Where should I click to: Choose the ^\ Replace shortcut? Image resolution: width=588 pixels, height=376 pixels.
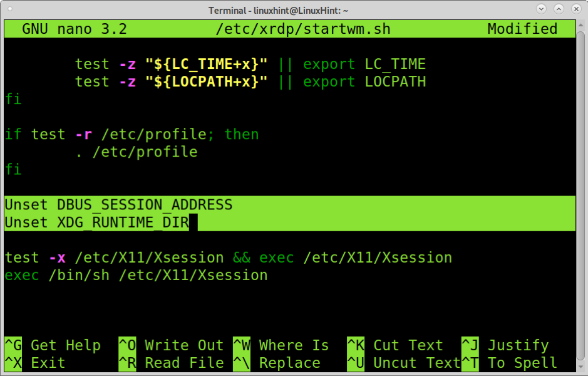pyautogui.click(x=277, y=363)
